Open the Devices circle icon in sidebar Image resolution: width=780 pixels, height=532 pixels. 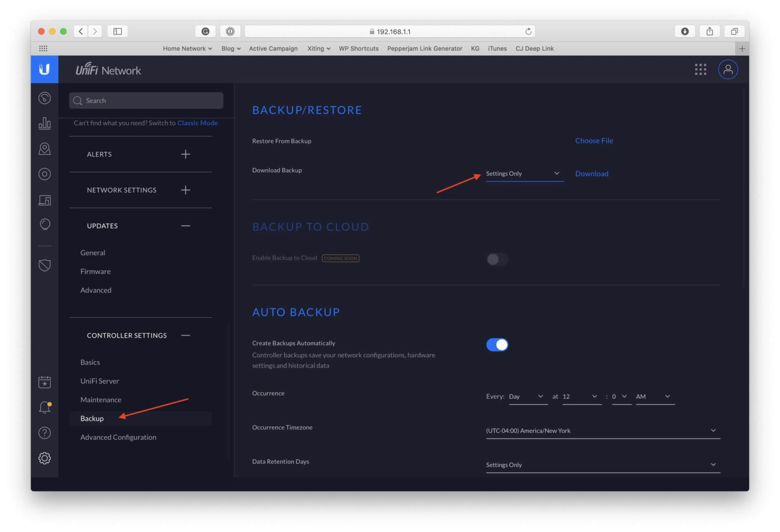45,174
